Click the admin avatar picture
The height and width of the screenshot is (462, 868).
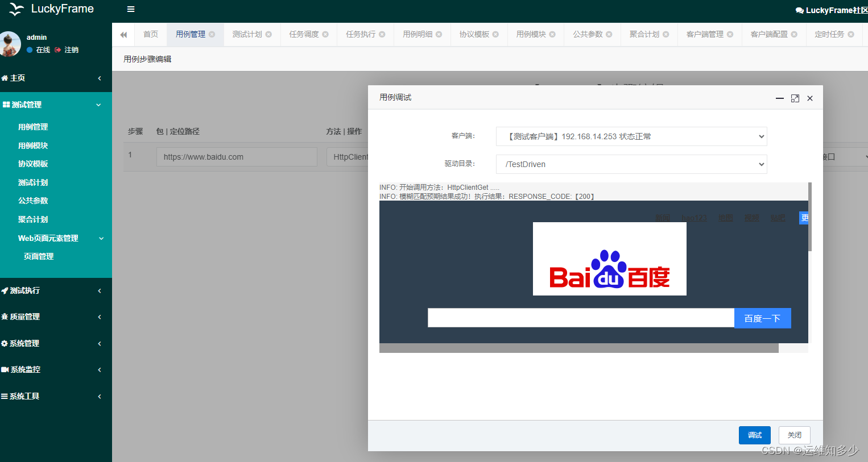coord(10,44)
